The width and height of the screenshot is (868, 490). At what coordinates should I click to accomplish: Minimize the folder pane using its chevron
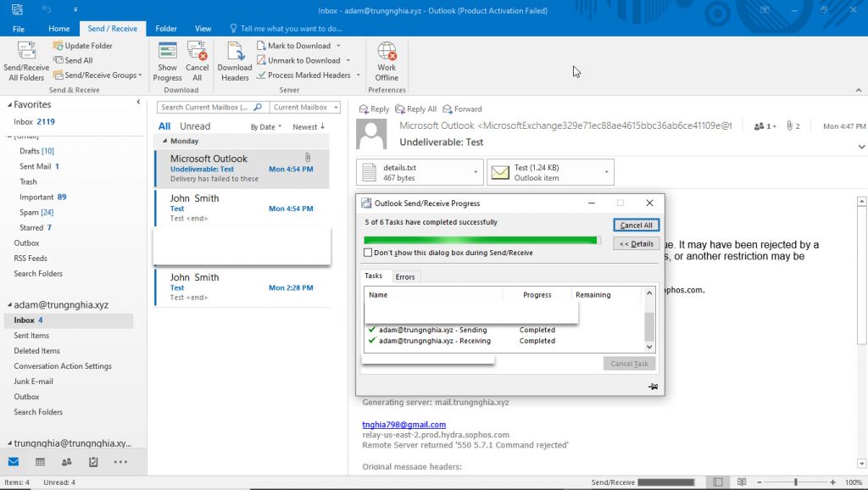coord(138,102)
